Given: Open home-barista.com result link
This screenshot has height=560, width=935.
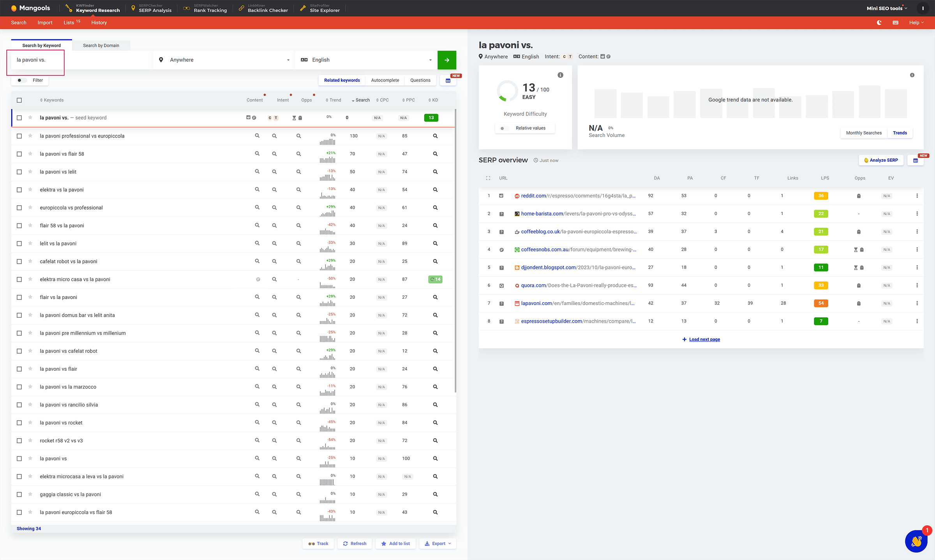Looking at the screenshot, I should pyautogui.click(x=578, y=214).
